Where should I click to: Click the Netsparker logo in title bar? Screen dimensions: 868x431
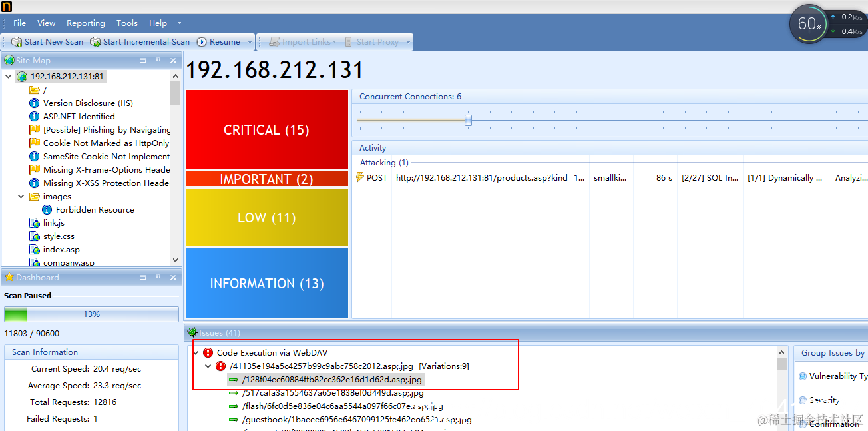click(x=7, y=6)
